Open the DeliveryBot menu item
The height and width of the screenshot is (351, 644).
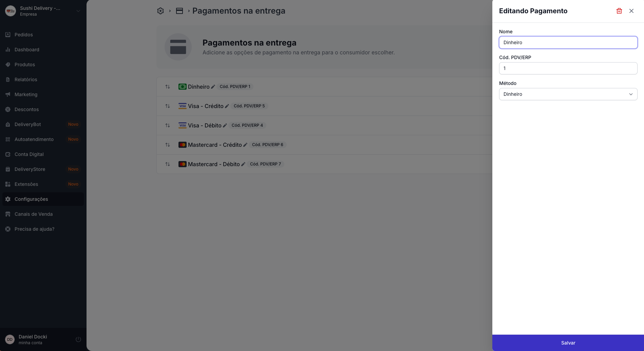(28, 124)
